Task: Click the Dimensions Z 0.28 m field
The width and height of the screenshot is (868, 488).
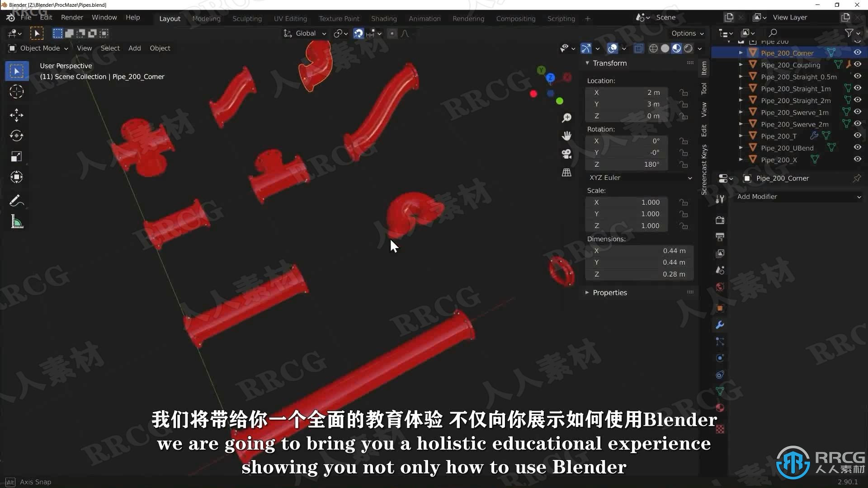Action: [x=639, y=274]
